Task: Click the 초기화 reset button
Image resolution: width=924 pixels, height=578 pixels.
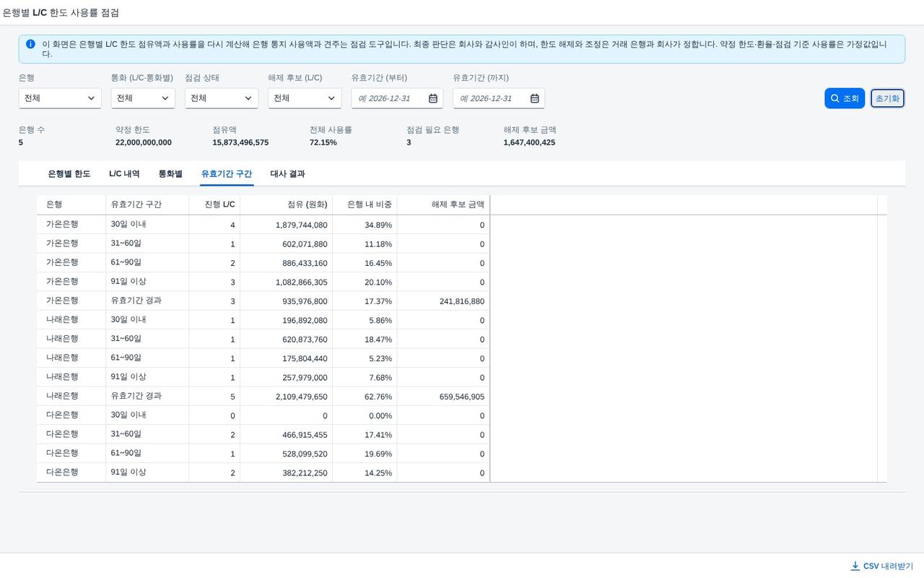Action: [887, 98]
